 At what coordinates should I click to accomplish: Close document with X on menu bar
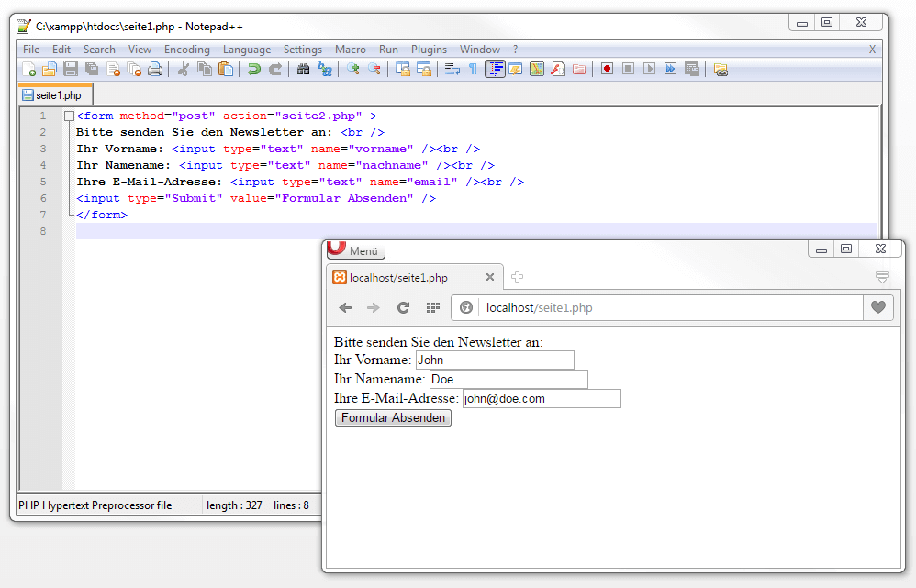coord(872,50)
